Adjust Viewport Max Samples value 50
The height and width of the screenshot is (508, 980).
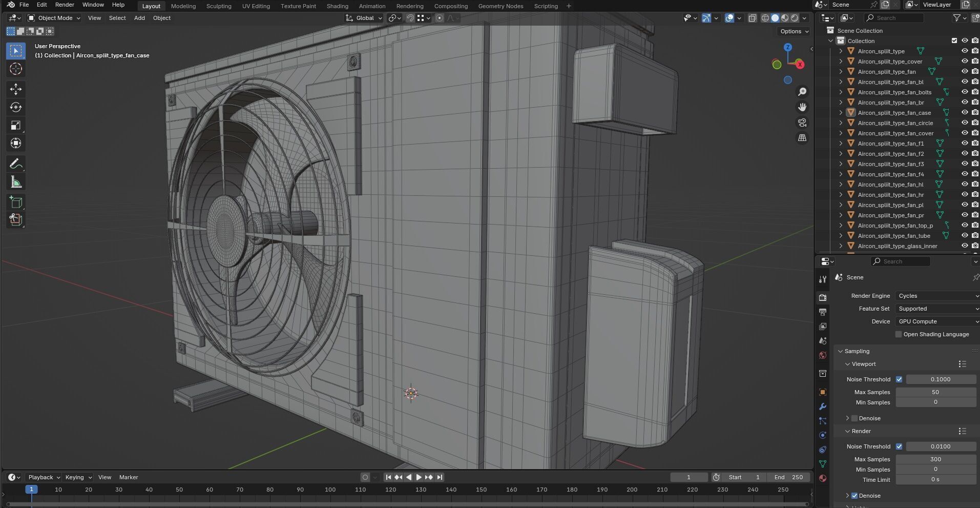(935, 392)
